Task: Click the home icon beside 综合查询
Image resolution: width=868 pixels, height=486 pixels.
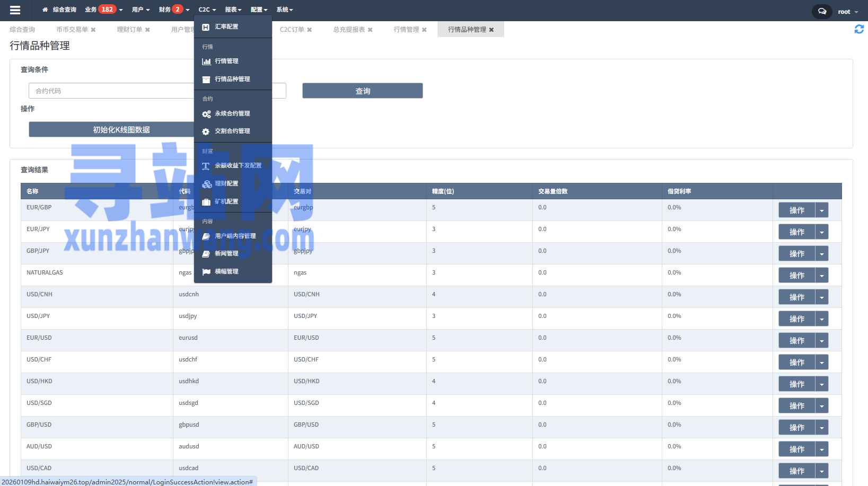Action: pyautogui.click(x=45, y=10)
